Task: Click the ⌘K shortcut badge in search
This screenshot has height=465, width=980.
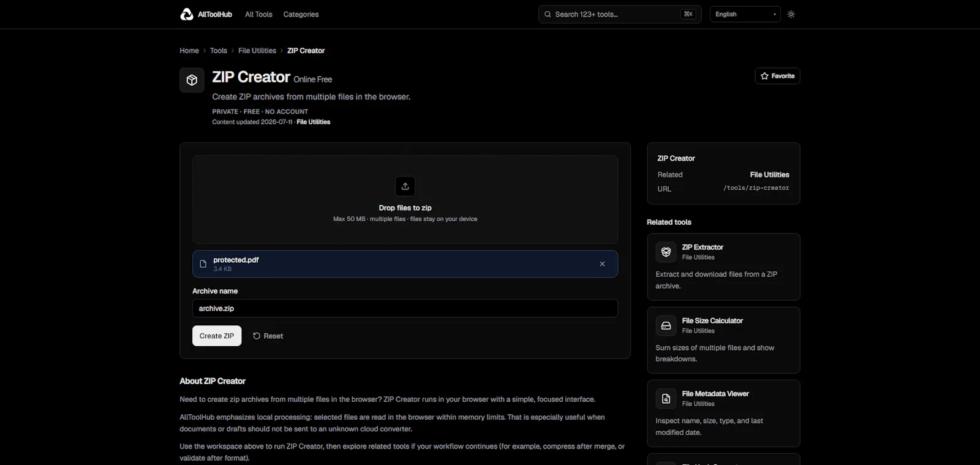Action: point(688,14)
